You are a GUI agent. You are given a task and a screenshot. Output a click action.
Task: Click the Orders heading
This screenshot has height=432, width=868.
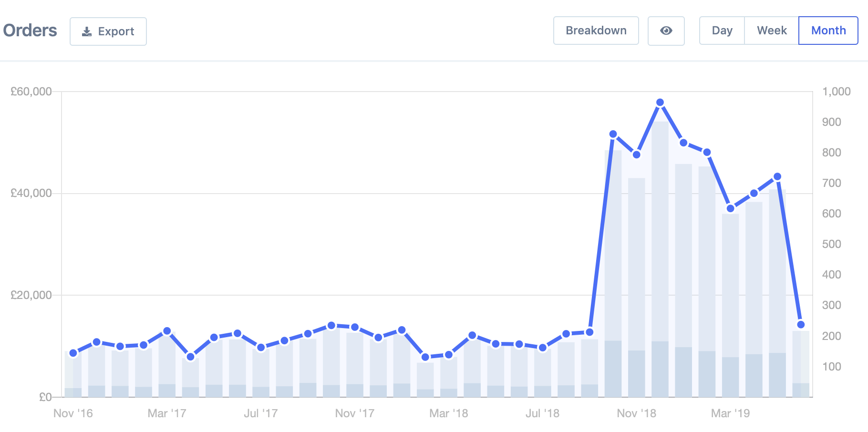(x=30, y=30)
